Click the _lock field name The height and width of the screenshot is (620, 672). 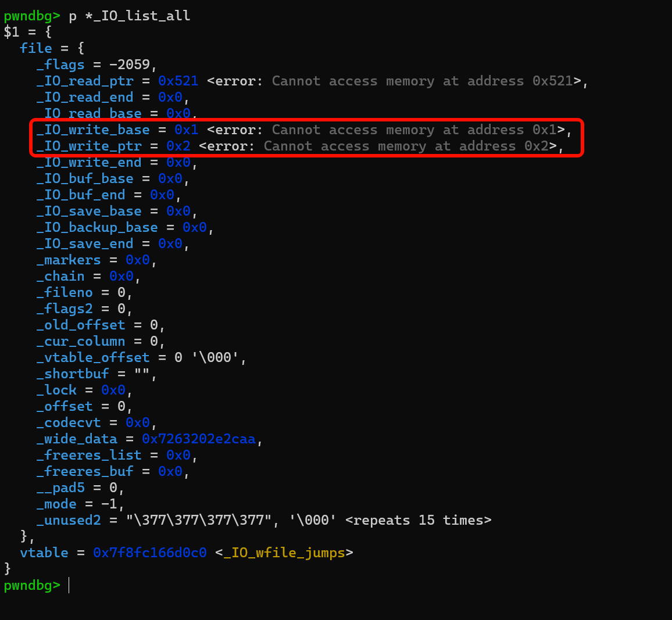(x=56, y=390)
